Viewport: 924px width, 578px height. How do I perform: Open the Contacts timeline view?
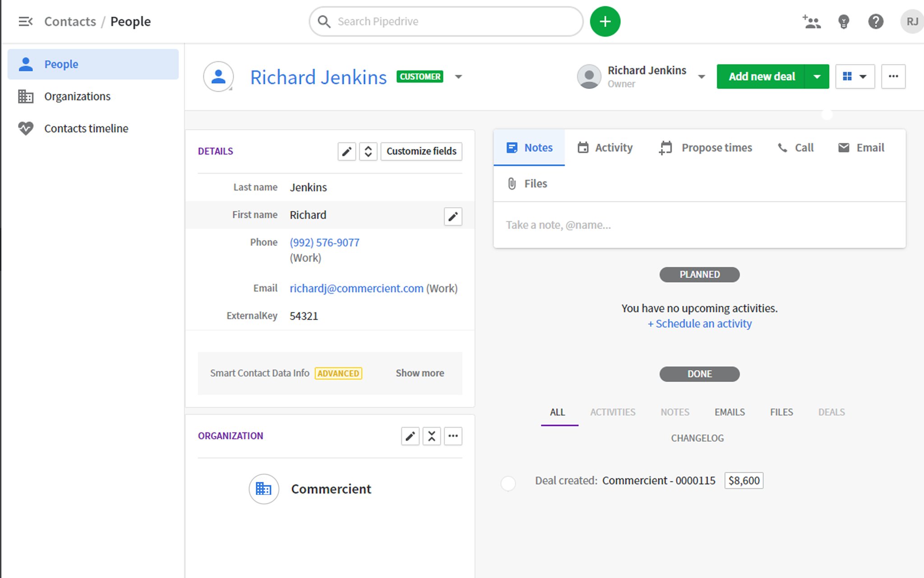(x=86, y=128)
